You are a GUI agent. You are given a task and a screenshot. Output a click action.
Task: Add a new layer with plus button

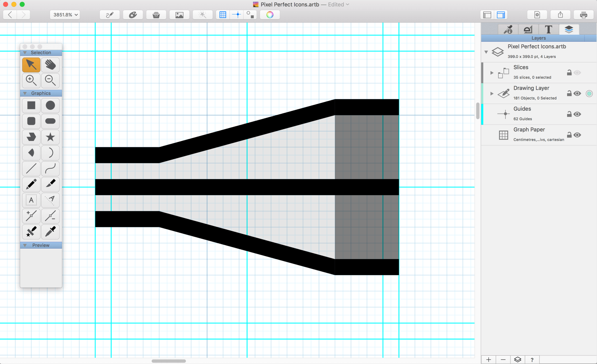(488, 360)
